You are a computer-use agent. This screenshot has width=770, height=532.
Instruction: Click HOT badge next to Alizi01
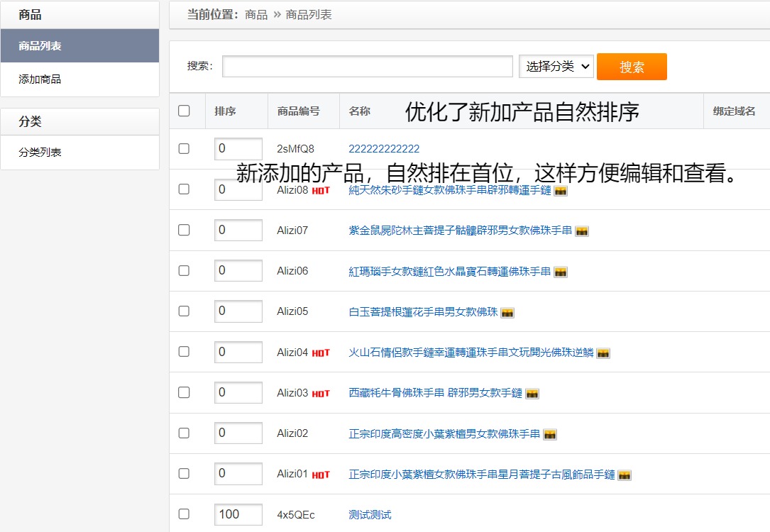321,475
